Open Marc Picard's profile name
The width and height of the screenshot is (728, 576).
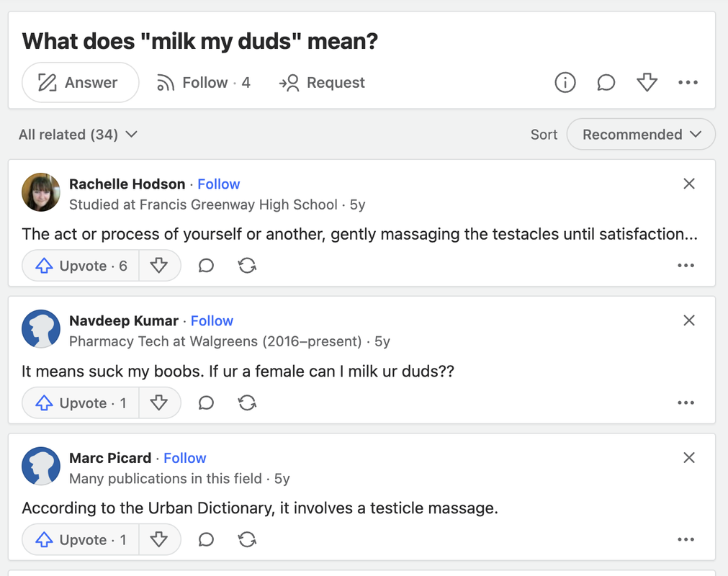[x=110, y=458]
